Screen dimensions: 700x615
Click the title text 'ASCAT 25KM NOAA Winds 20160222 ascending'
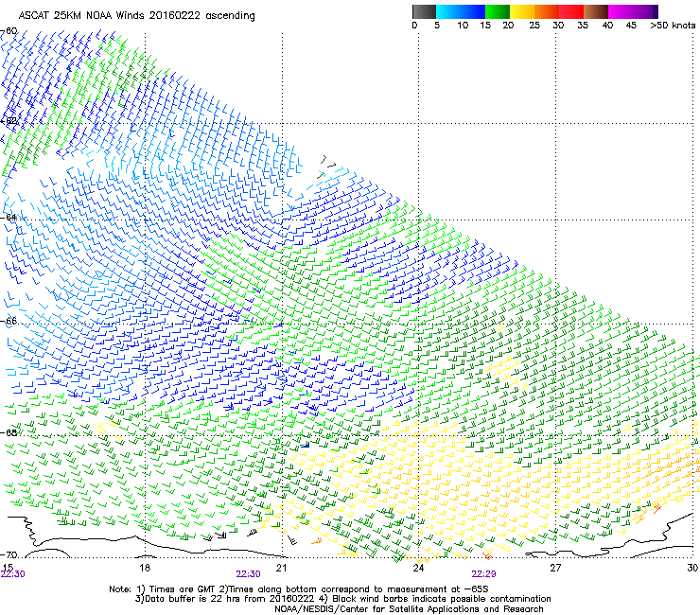point(136,16)
